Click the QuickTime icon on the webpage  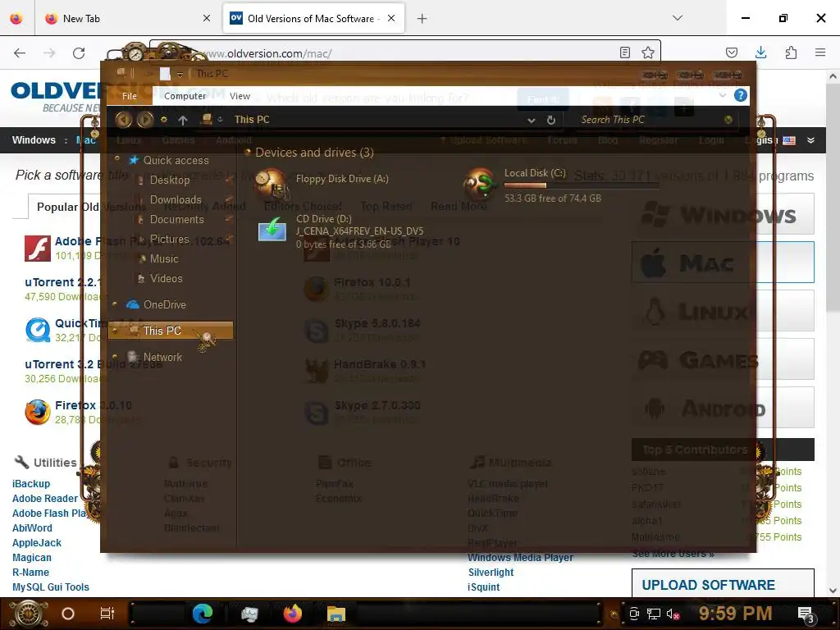coord(38,330)
